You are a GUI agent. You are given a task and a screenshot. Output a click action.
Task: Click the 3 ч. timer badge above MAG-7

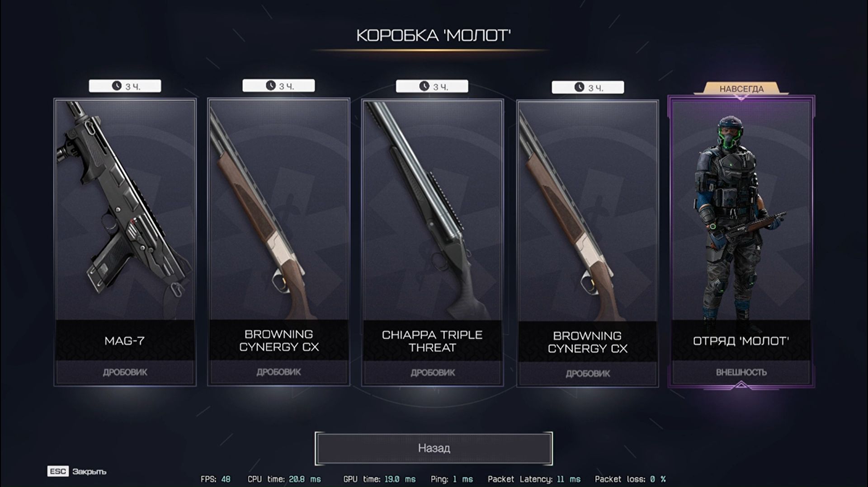point(125,86)
